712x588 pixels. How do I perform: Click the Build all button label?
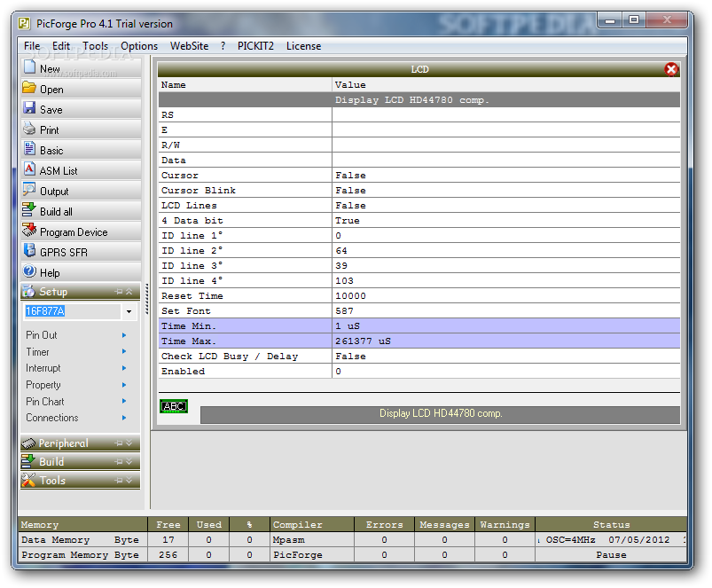[x=56, y=212]
